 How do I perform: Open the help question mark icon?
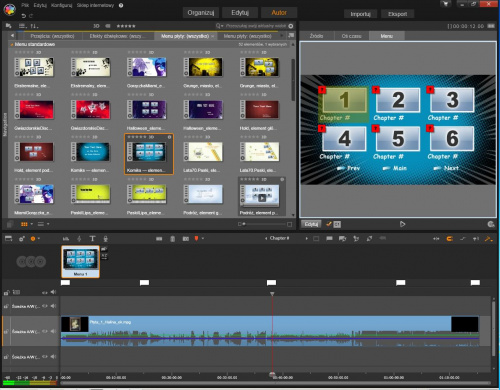[x=121, y=5]
